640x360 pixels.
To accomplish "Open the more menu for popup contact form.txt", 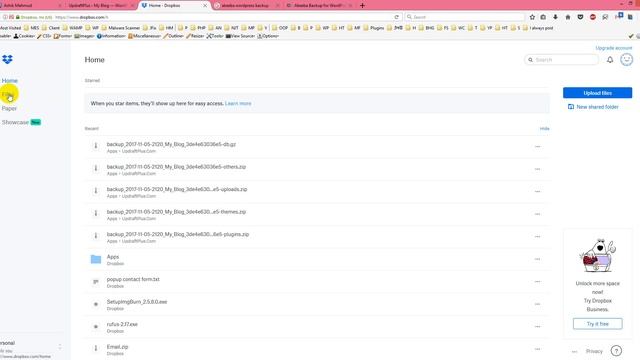I will point(538,282).
